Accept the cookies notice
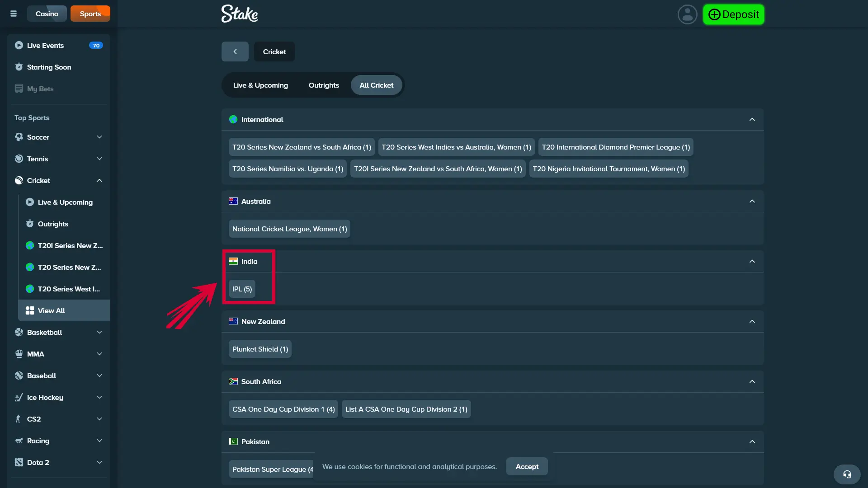 (527, 466)
